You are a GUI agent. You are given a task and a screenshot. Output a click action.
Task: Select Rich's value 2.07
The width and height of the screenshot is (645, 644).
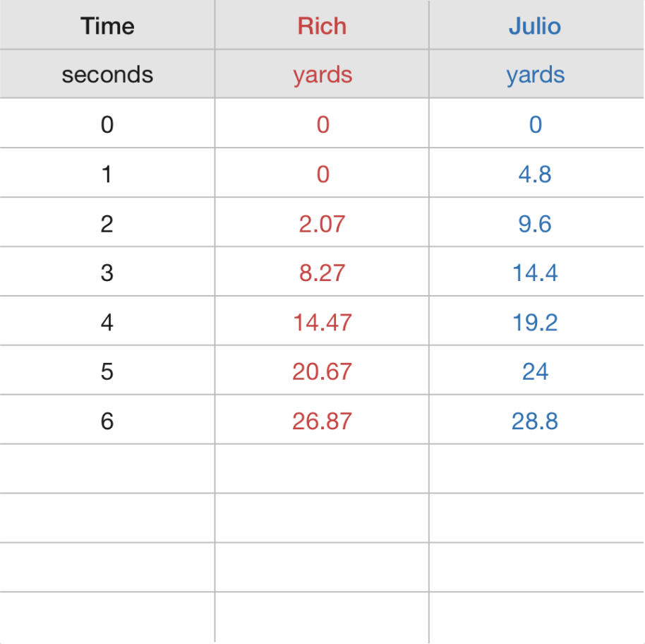click(322, 224)
